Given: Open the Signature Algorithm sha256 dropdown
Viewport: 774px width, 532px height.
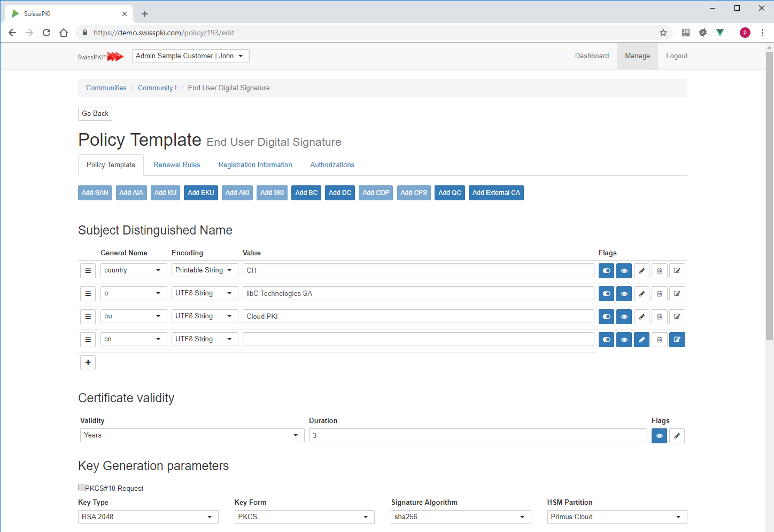Looking at the screenshot, I should 461,517.
